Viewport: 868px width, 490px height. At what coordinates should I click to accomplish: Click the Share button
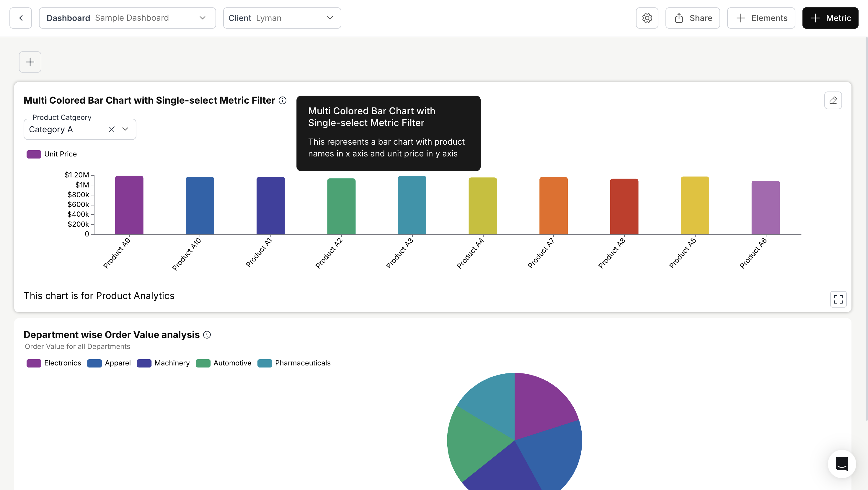(x=692, y=18)
